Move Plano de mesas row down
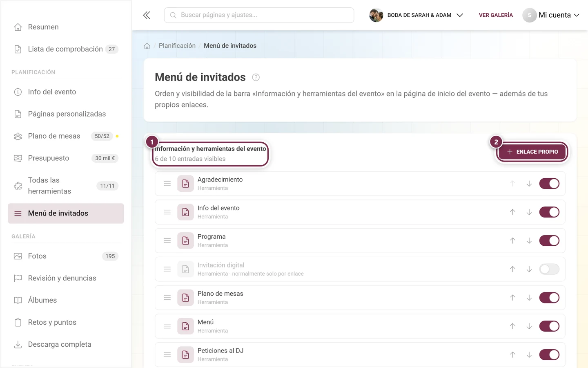 click(529, 298)
